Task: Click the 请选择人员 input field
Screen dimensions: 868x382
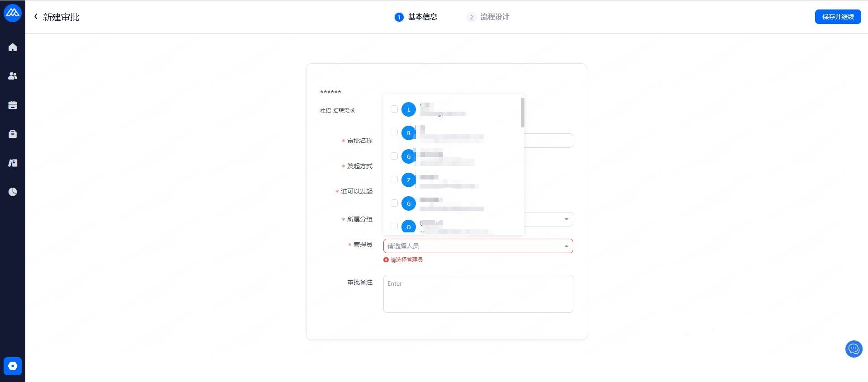Action: coord(478,246)
